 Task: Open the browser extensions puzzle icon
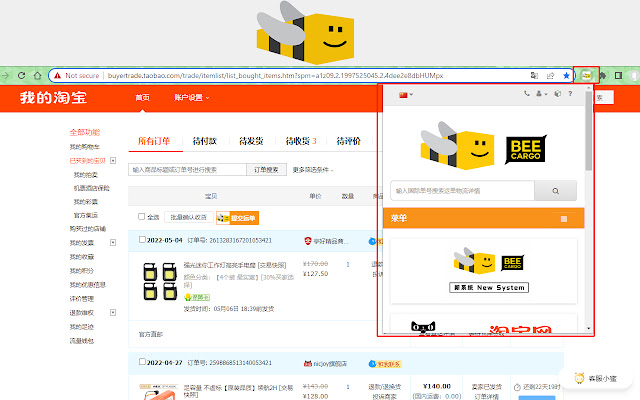coord(602,76)
